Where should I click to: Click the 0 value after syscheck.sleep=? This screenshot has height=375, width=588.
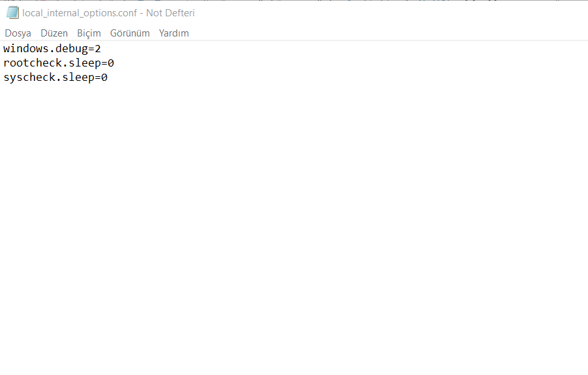pyautogui.click(x=104, y=77)
